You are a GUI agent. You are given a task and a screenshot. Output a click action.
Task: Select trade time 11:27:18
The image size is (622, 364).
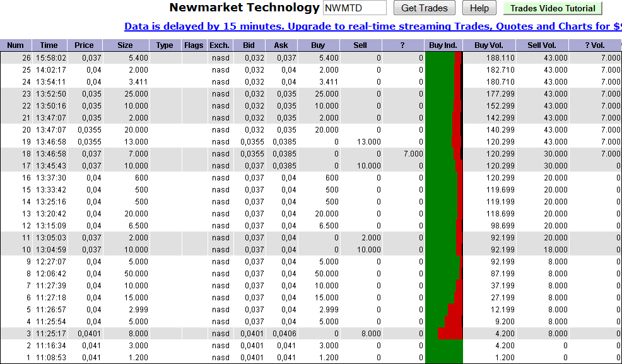(x=50, y=298)
